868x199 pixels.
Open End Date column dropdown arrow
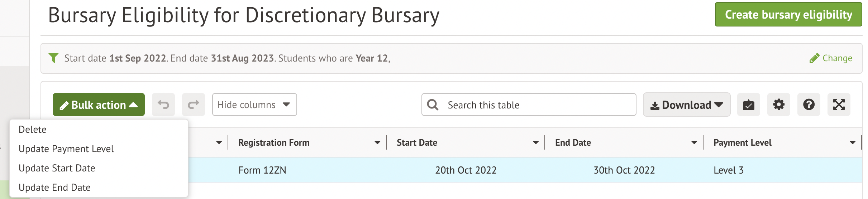694,142
